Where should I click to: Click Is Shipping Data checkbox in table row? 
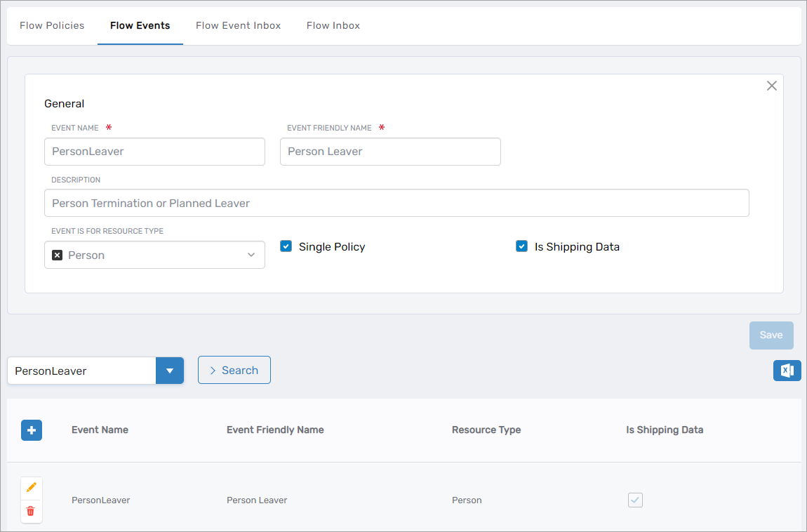635,500
